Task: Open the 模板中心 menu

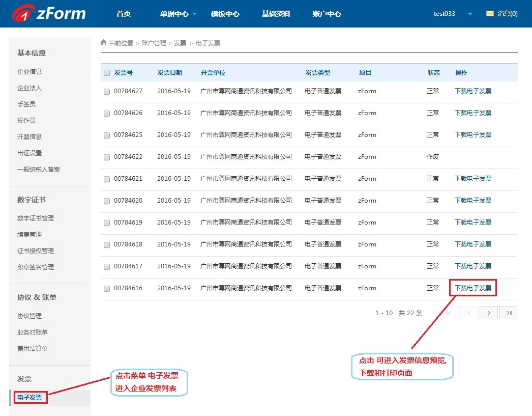Action: coord(225,14)
